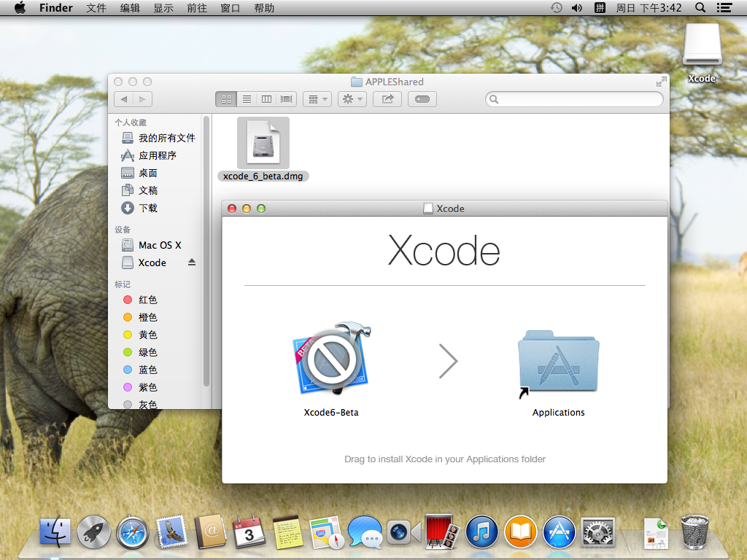
Task: Open App Store from the Dock
Action: [560, 532]
